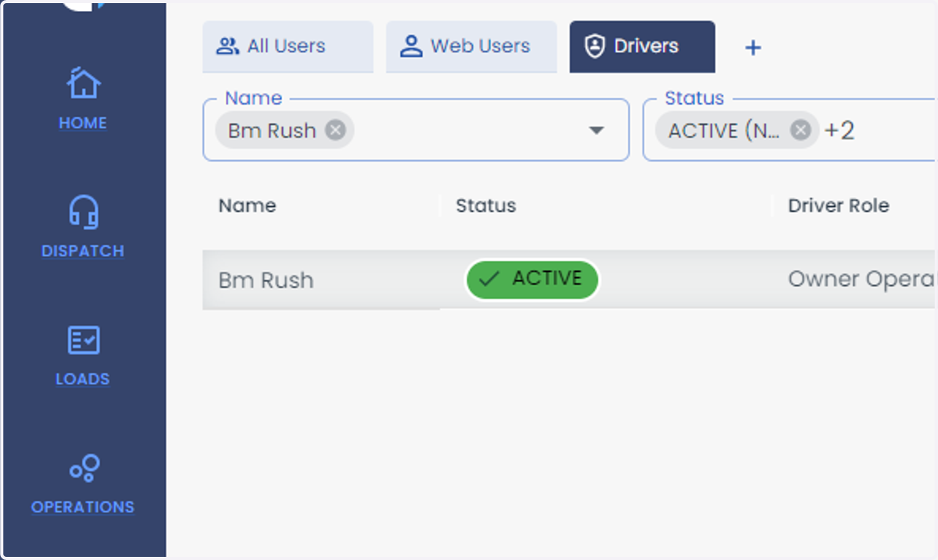Open the OPERATIONS link label
Image resolution: width=938 pixels, height=560 pixels.
83,508
